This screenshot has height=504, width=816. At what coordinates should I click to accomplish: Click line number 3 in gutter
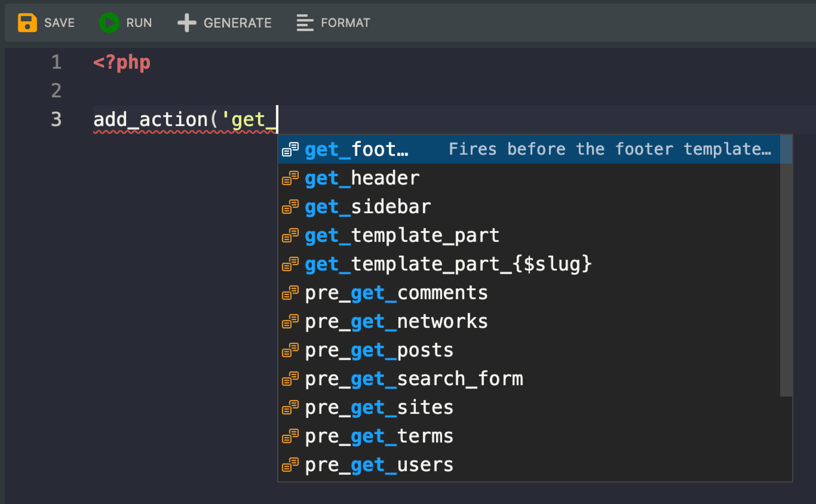tap(56, 119)
